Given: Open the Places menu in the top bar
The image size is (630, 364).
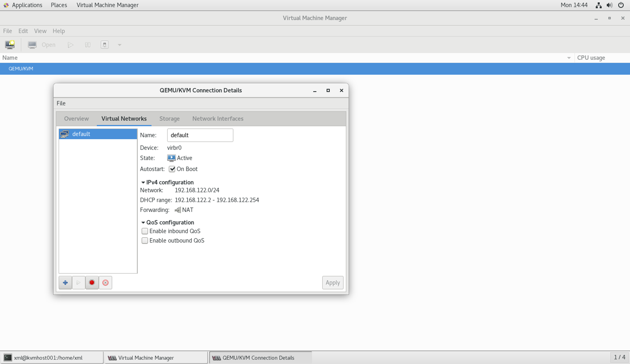Looking at the screenshot, I should tap(59, 5).
